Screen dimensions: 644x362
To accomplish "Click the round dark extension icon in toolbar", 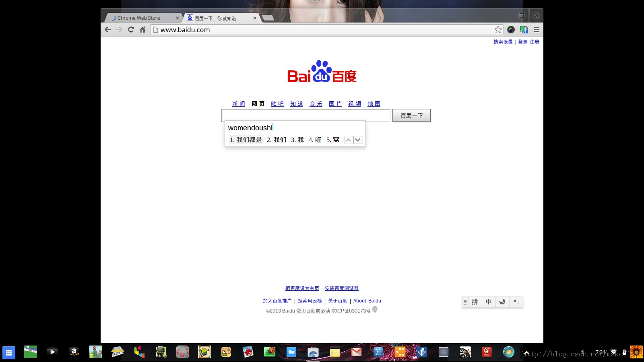I will pyautogui.click(x=511, y=29).
